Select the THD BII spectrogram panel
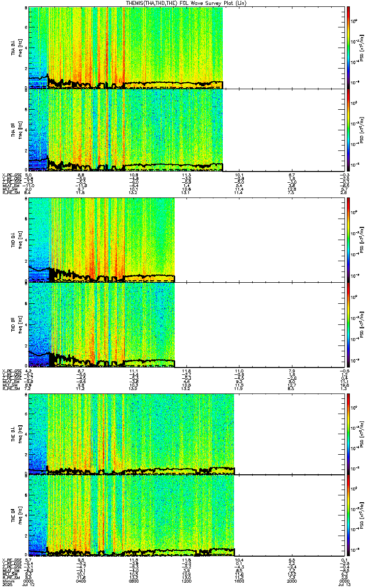The image size is (368, 588). pos(186,325)
